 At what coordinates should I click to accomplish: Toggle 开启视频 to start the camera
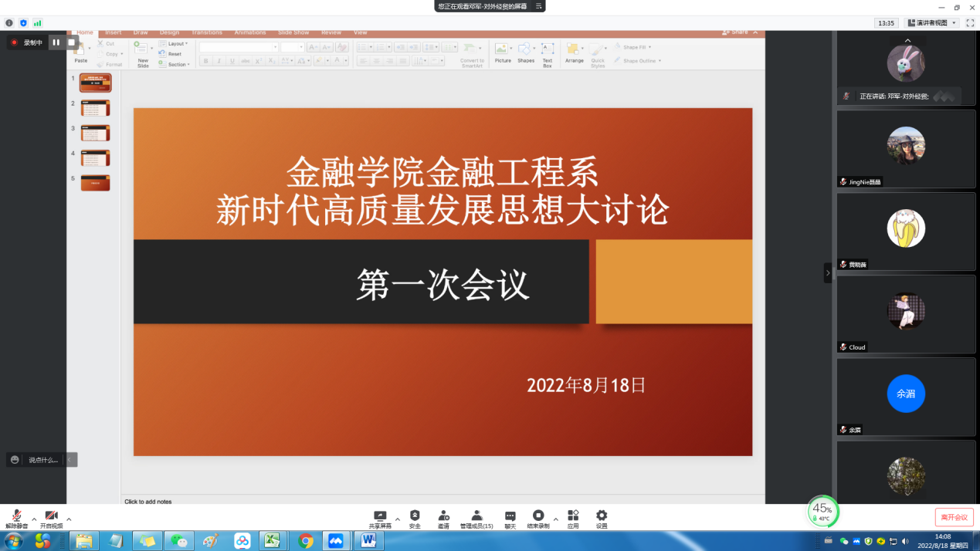pyautogui.click(x=50, y=517)
